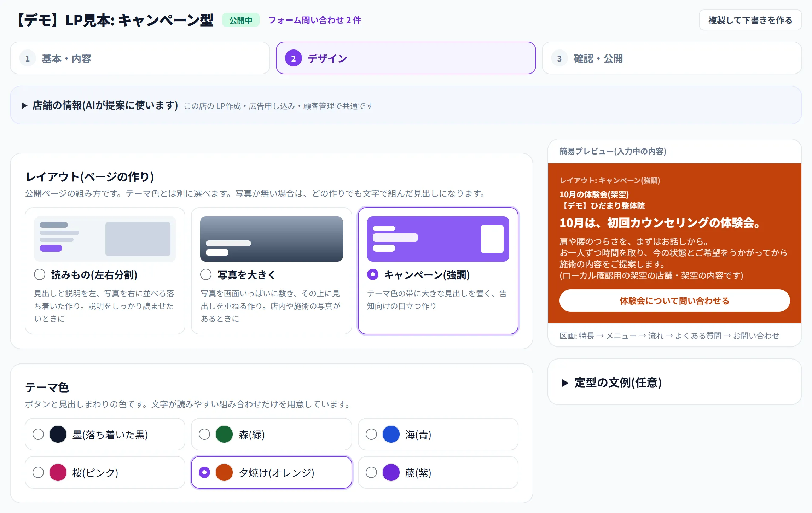Viewport: 812px width, 513px height.
Task: Click the large-photo layout thumbnail illustration
Action: coord(272,239)
